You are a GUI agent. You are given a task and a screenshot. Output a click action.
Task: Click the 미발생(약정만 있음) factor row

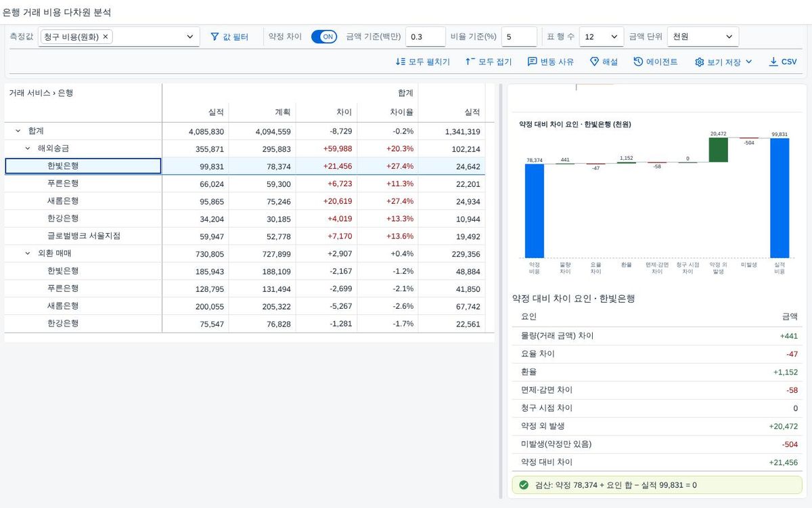658,444
